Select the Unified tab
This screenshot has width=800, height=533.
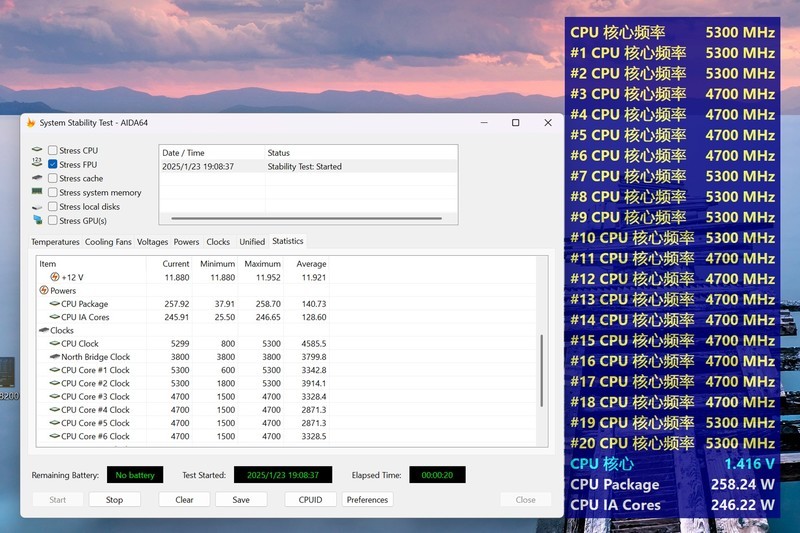click(x=252, y=242)
